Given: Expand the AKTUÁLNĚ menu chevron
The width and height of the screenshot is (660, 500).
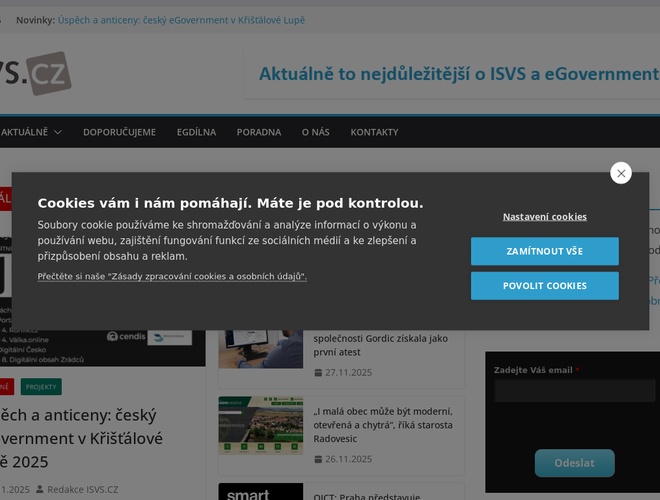Looking at the screenshot, I should (x=57, y=132).
